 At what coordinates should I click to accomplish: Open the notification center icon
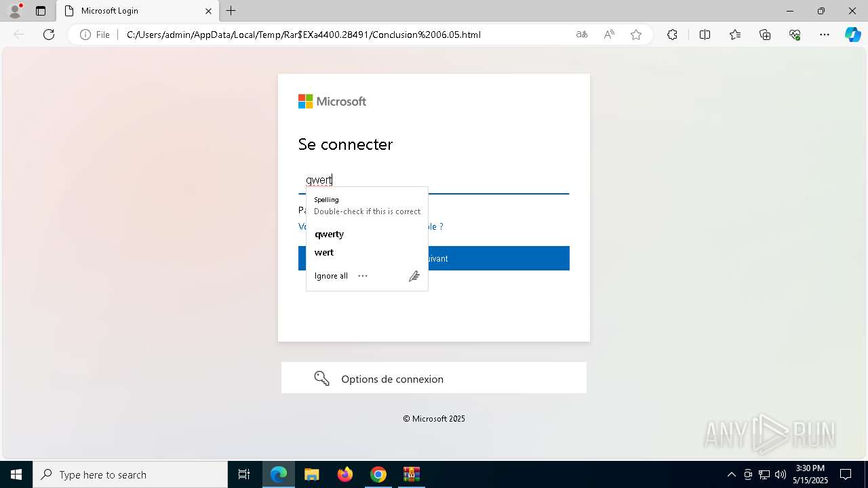click(846, 474)
